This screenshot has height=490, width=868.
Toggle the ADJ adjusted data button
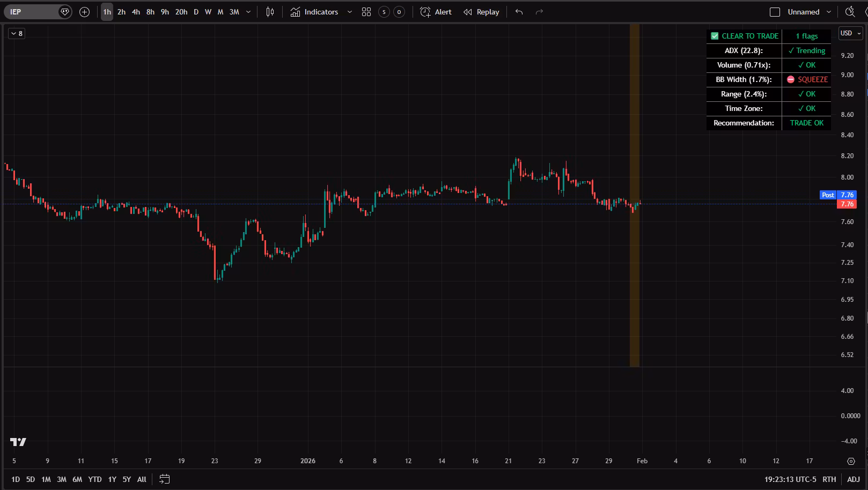tap(853, 479)
